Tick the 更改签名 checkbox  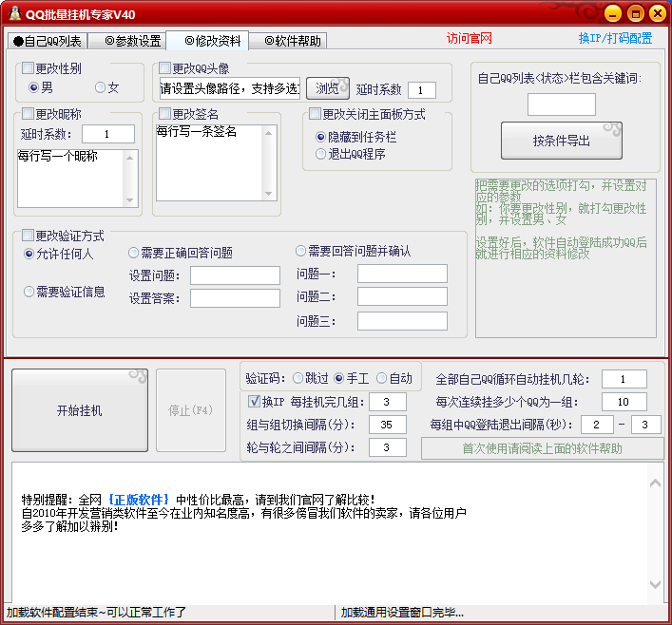click(164, 114)
